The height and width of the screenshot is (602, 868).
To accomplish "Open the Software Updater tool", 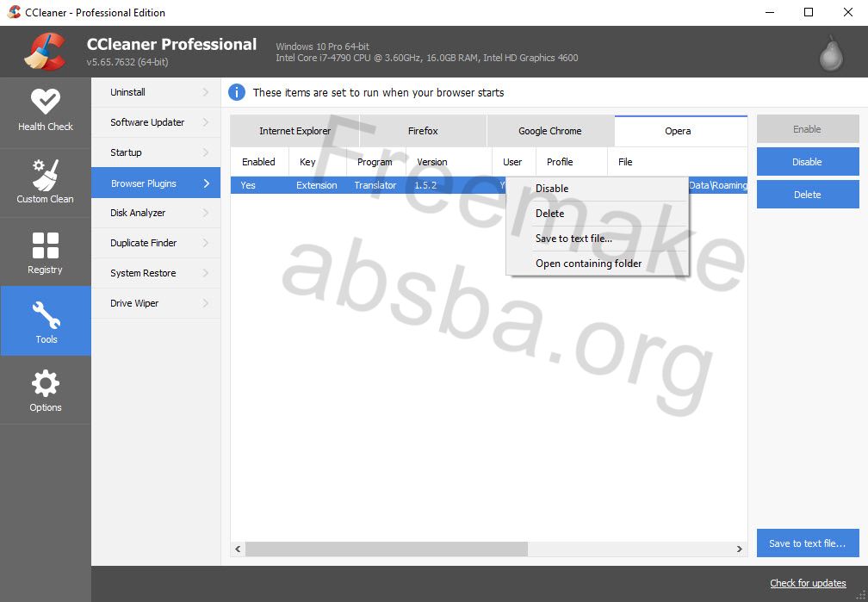I will point(156,122).
